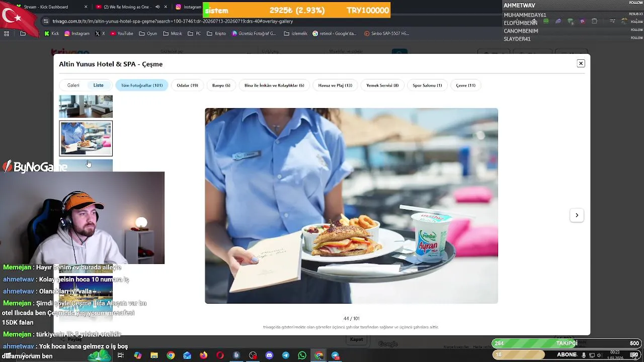Expand the PC bookmark folder
644x362 pixels.
coord(194,34)
